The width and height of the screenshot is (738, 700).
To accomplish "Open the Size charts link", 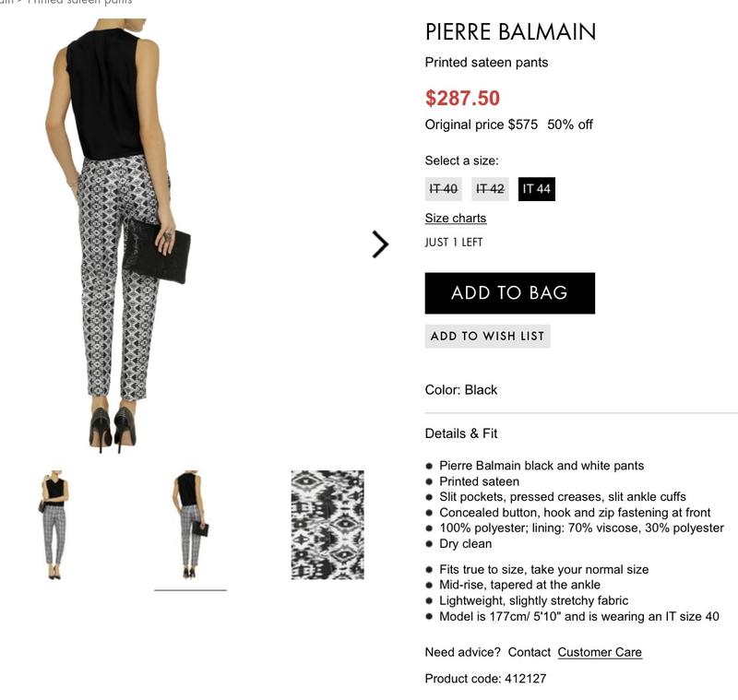I will [x=455, y=219].
